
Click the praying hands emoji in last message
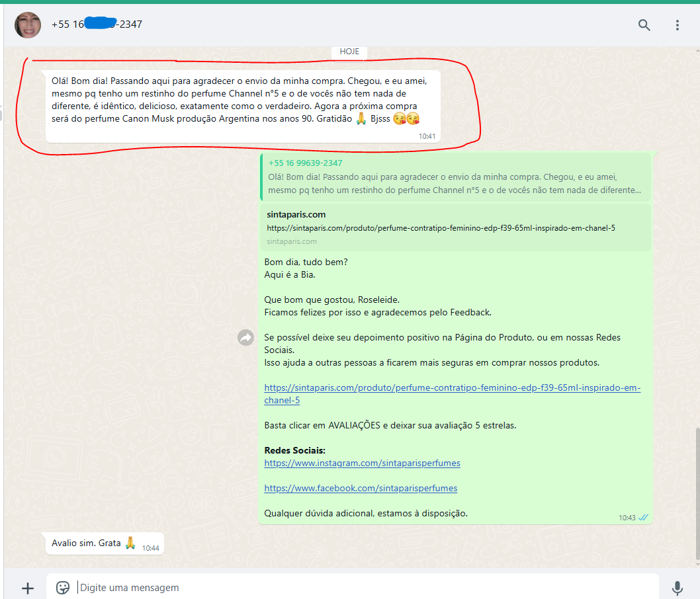coord(130,543)
